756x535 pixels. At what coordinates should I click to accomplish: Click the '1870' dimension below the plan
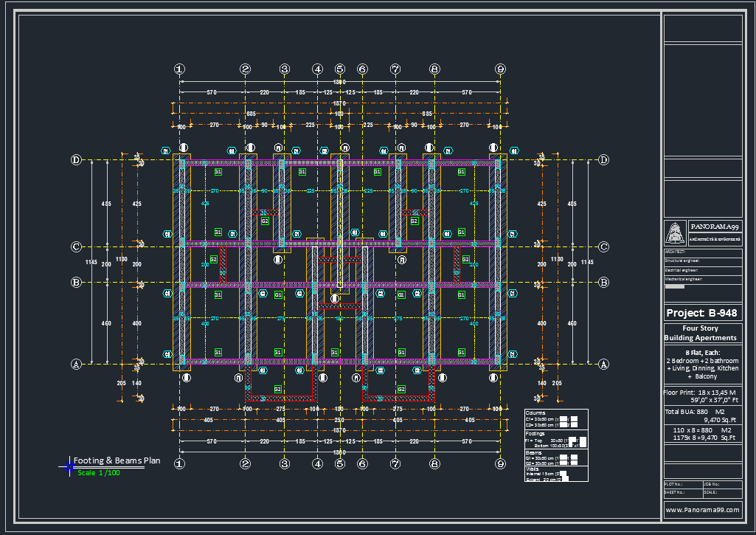pos(339,430)
